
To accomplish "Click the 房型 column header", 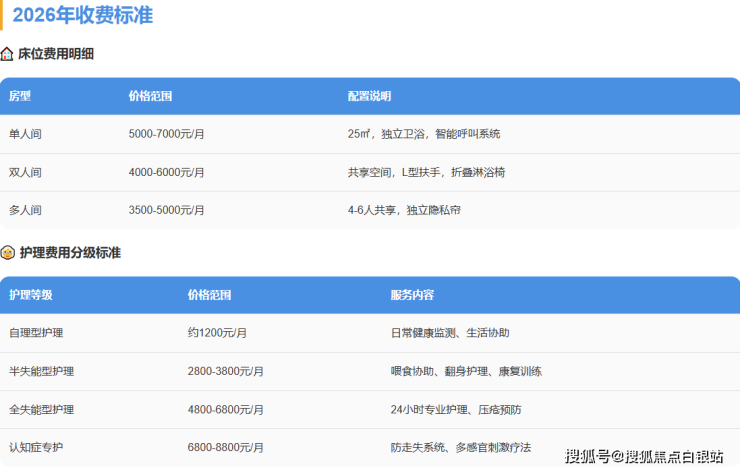I will pyautogui.click(x=20, y=96).
